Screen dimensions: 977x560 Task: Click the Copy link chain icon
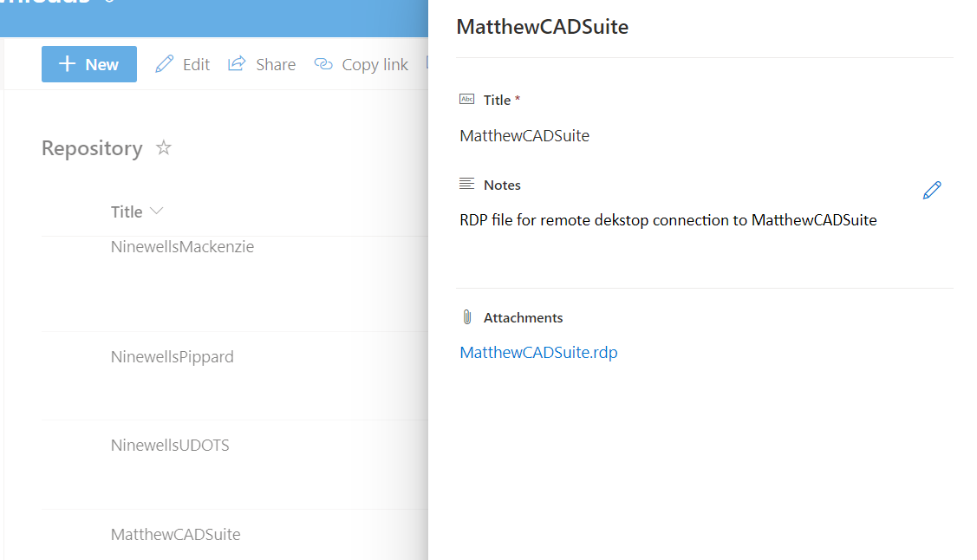(x=323, y=64)
